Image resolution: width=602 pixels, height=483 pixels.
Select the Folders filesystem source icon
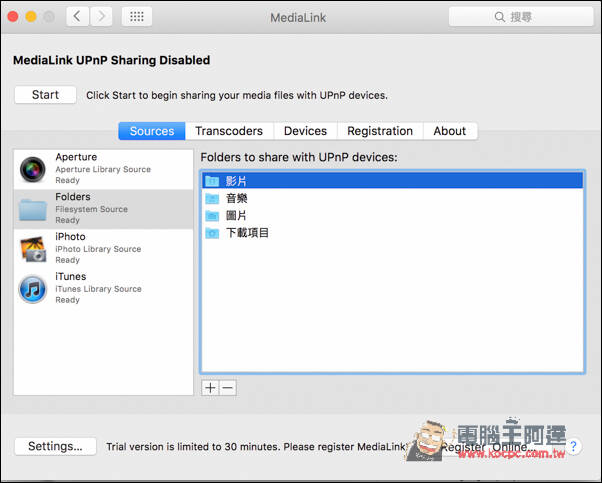click(33, 209)
